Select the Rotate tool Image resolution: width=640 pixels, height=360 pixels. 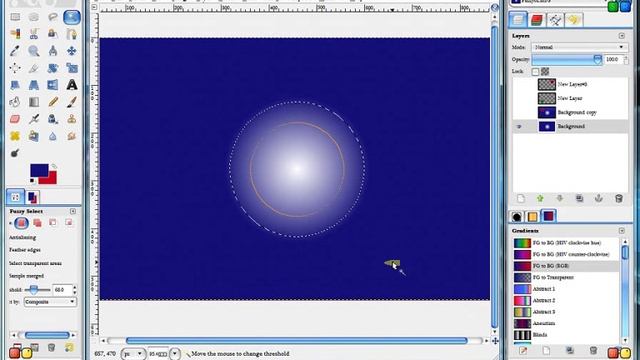coord(53,68)
